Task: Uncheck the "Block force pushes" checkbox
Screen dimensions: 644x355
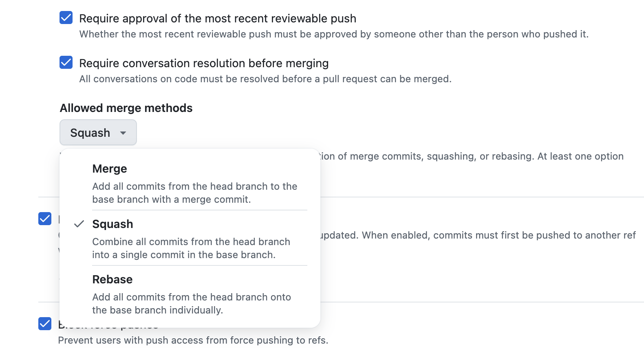Action: tap(45, 324)
